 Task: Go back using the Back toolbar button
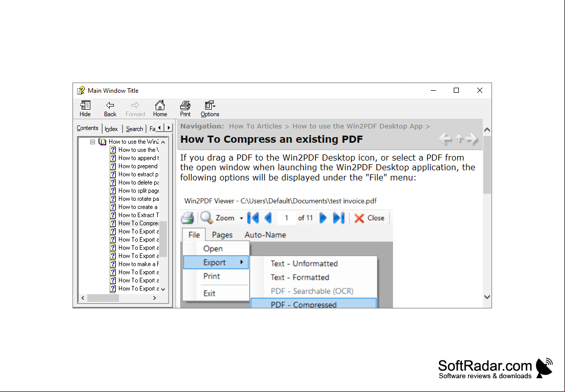pos(110,109)
